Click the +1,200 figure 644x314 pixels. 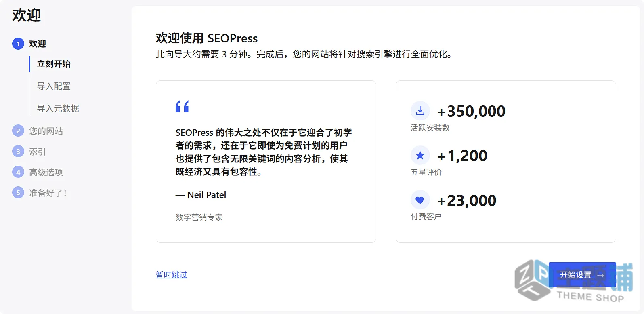462,156
